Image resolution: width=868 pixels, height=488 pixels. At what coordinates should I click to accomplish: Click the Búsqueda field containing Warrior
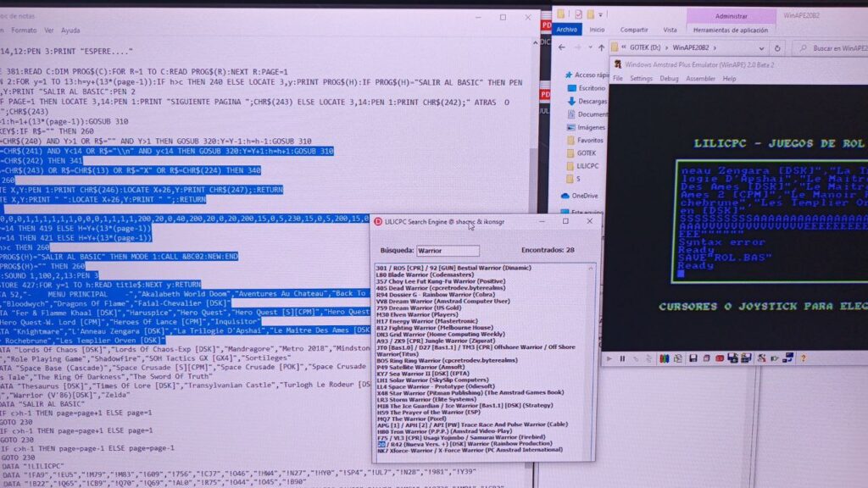coord(448,251)
